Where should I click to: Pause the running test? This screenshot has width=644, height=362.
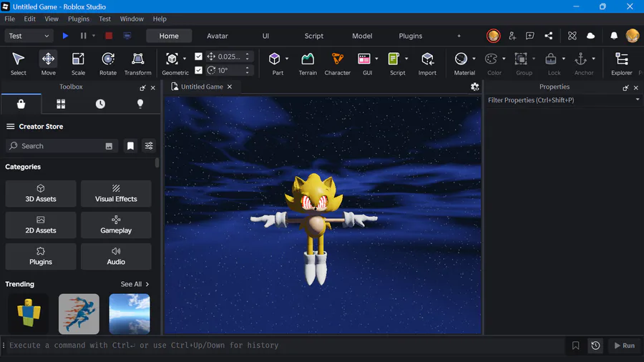coord(84,36)
